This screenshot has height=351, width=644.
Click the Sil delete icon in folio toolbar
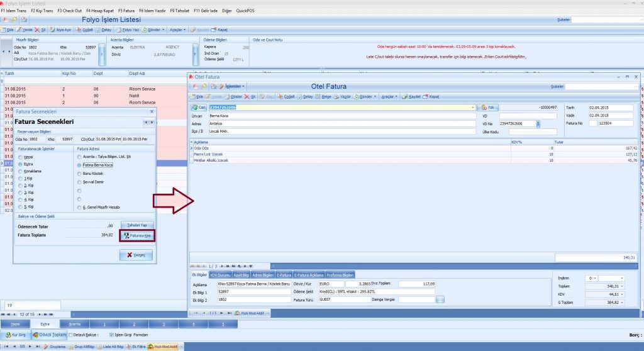[40, 30]
